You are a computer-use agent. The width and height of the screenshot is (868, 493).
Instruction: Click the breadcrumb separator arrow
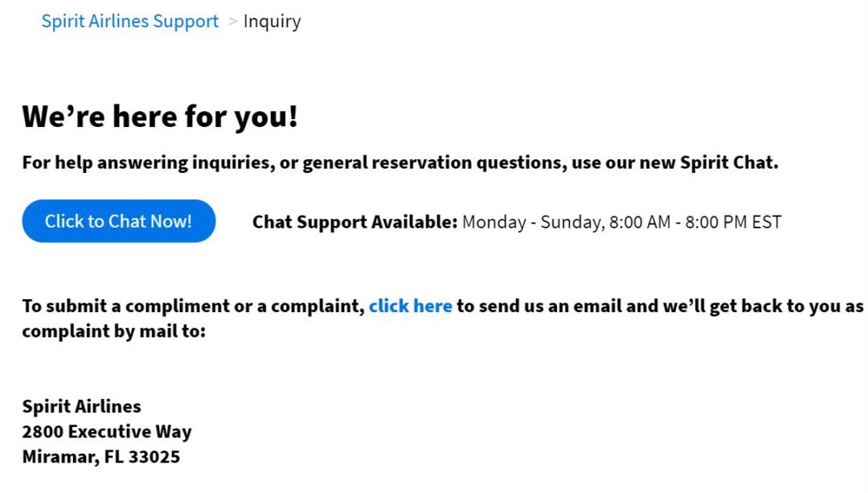click(231, 22)
